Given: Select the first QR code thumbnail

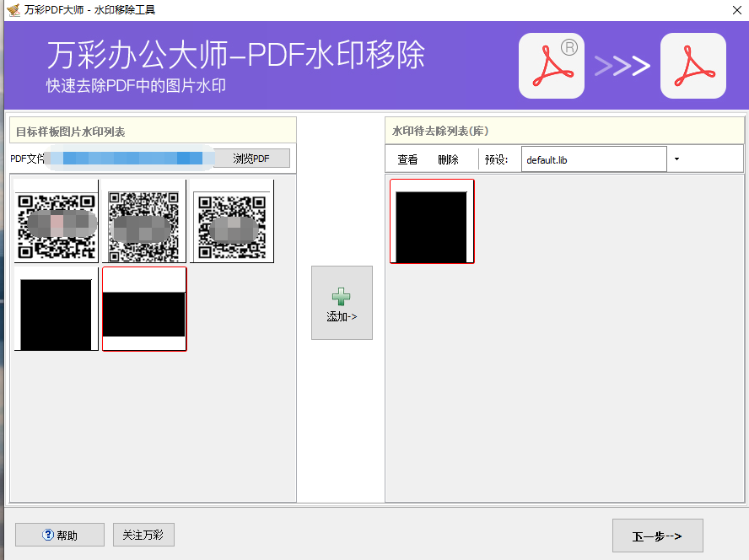Looking at the screenshot, I should click(57, 221).
